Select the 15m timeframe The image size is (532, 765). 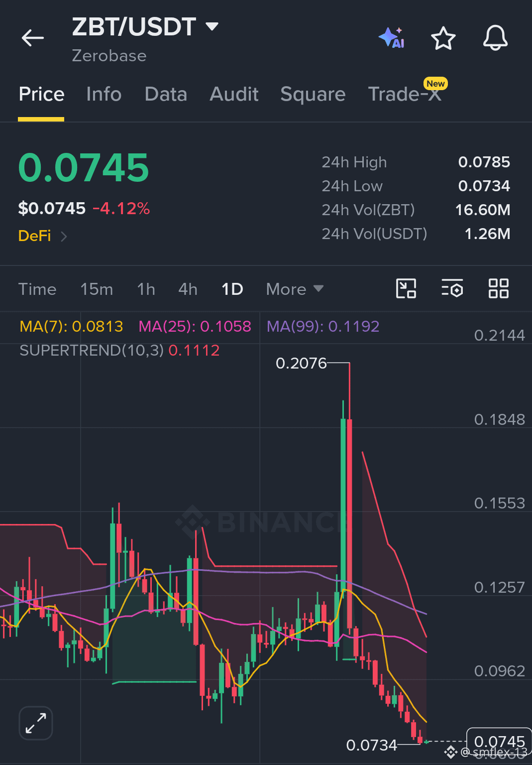(97, 289)
